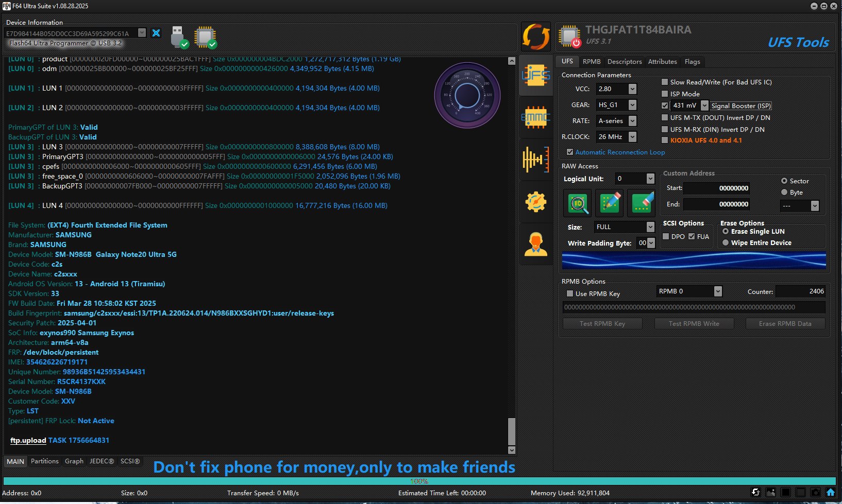This screenshot has height=504, width=842.
Task: Switch to the RPMB tab
Action: pos(592,61)
